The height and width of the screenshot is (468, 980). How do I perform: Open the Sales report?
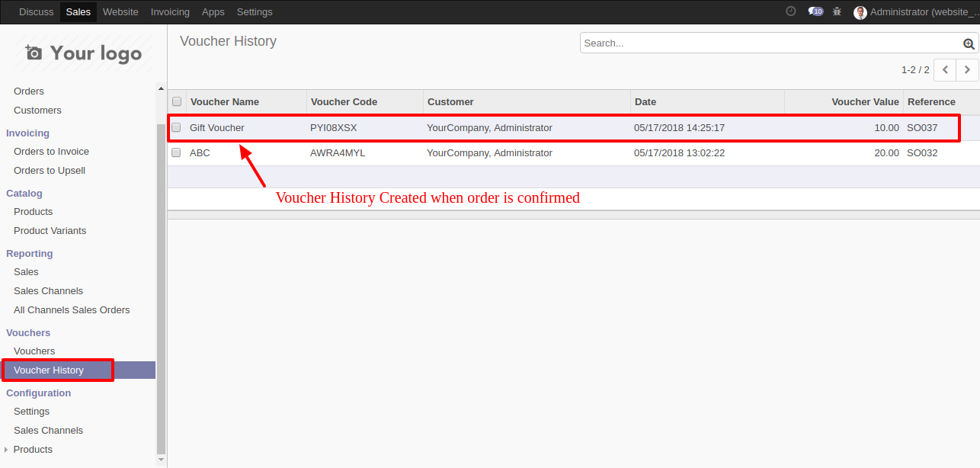point(26,271)
